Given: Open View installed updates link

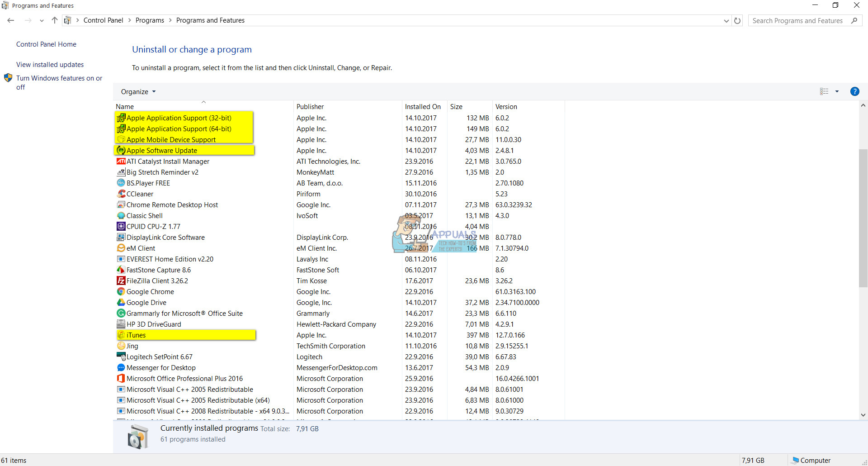Looking at the screenshot, I should (50, 65).
